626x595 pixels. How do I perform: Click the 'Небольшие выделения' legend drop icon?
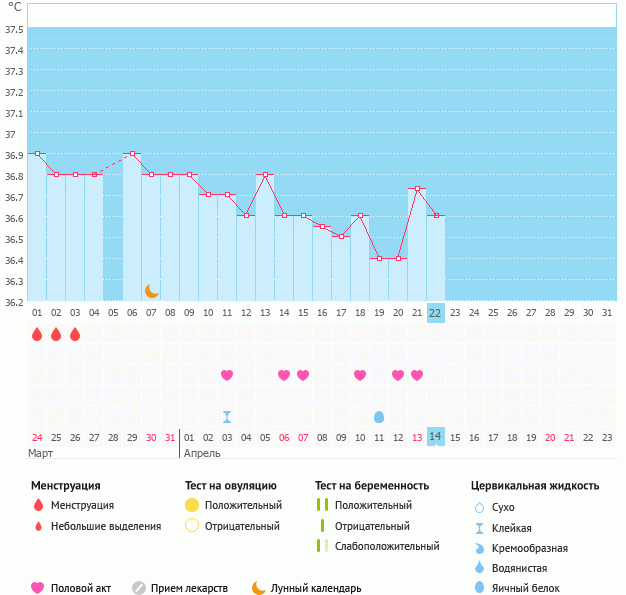tap(38, 526)
